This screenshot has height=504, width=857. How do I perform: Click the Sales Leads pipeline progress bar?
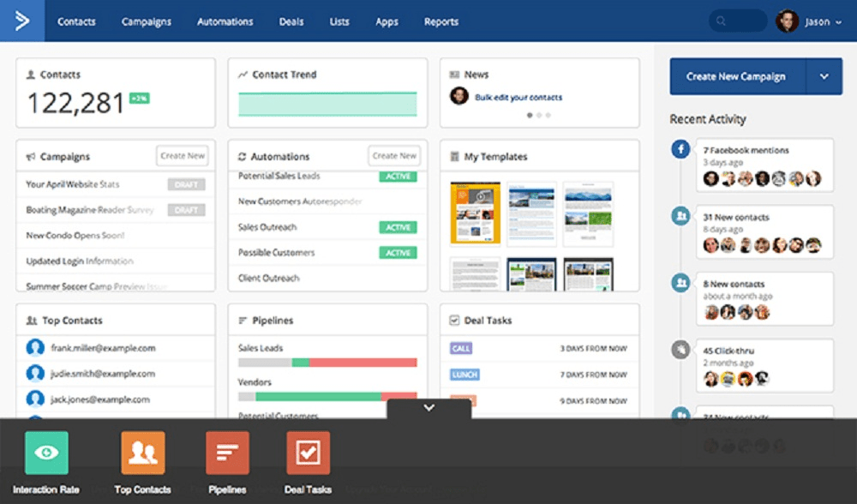click(x=330, y=363)
